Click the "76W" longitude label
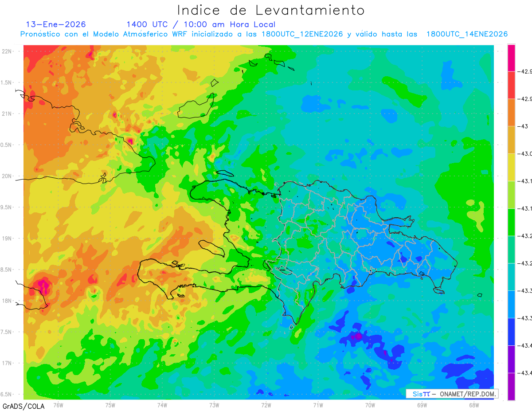The height and width of the screenshot is (411, 532). [x=58, y=405]
